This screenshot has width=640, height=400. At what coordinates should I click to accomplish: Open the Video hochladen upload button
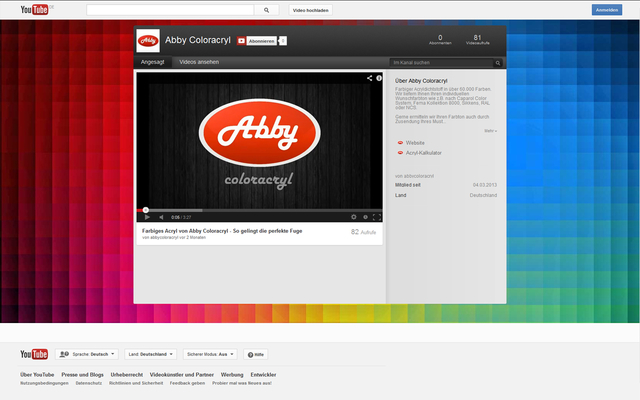click(311, 10)
